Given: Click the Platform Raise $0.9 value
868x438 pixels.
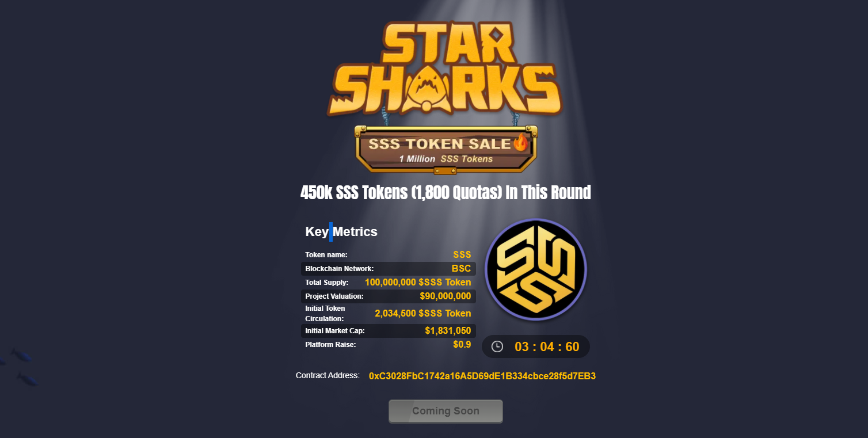Looking at the screenshot, I should click(x=462, y=345).
